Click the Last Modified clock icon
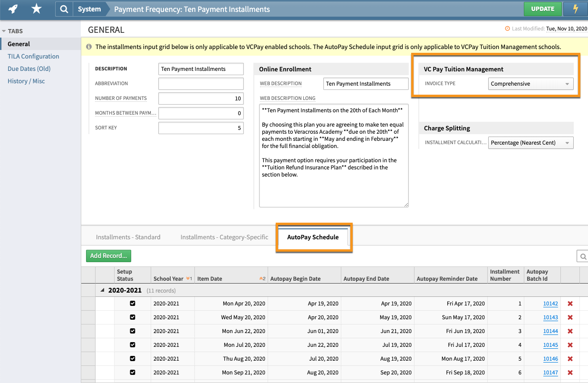 coord(508,29)
